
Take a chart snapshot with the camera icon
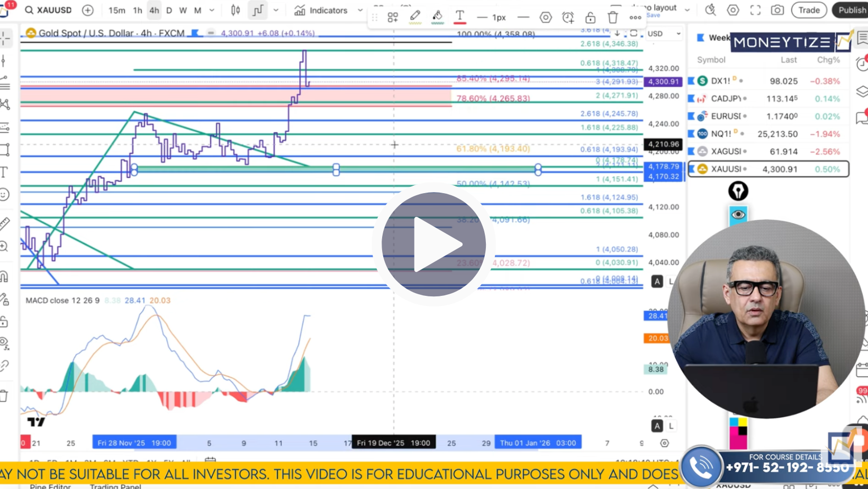click(x=777, y=10)
